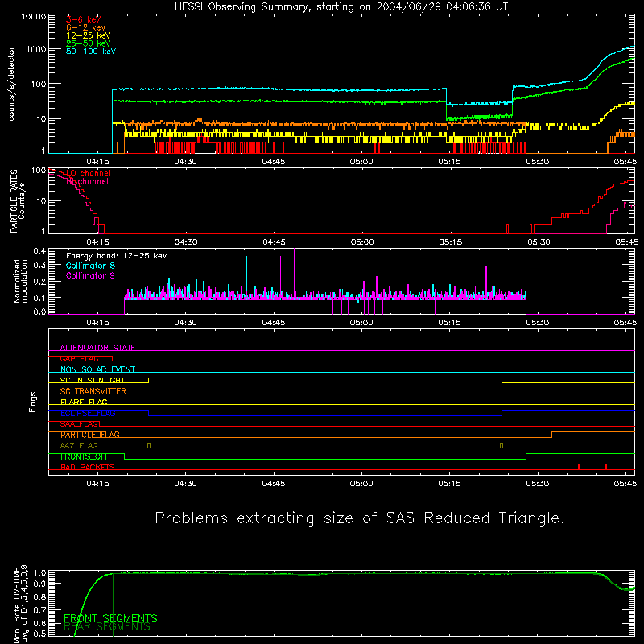Click 04:15 tick label under flags plot
The width and height of the screenshot is (644, 644).
[x=97, y=484]
